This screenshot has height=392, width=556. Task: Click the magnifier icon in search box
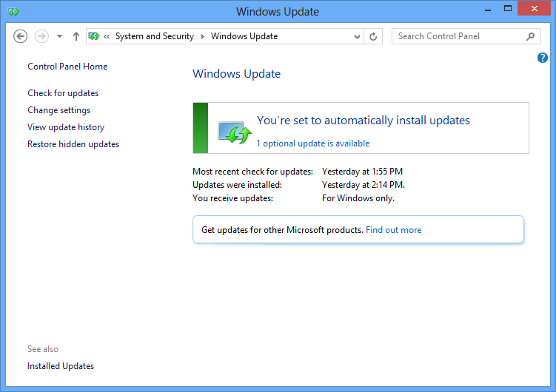530,36
